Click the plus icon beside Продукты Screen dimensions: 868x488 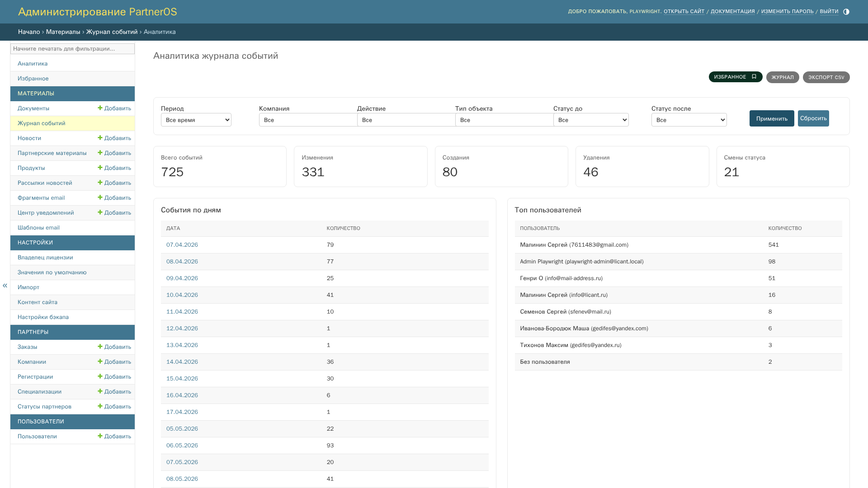click(100, 168)
